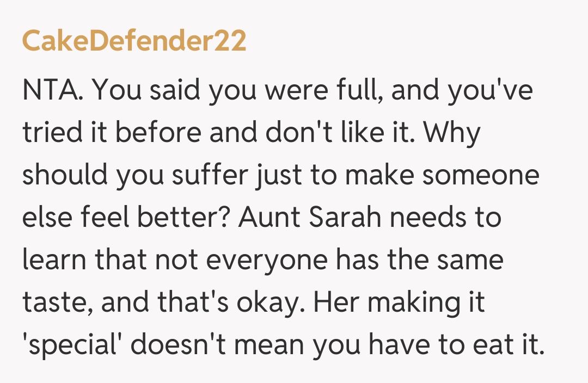Open CakeDefender22's user profile

pyautogui.click(x=134, y=41)
